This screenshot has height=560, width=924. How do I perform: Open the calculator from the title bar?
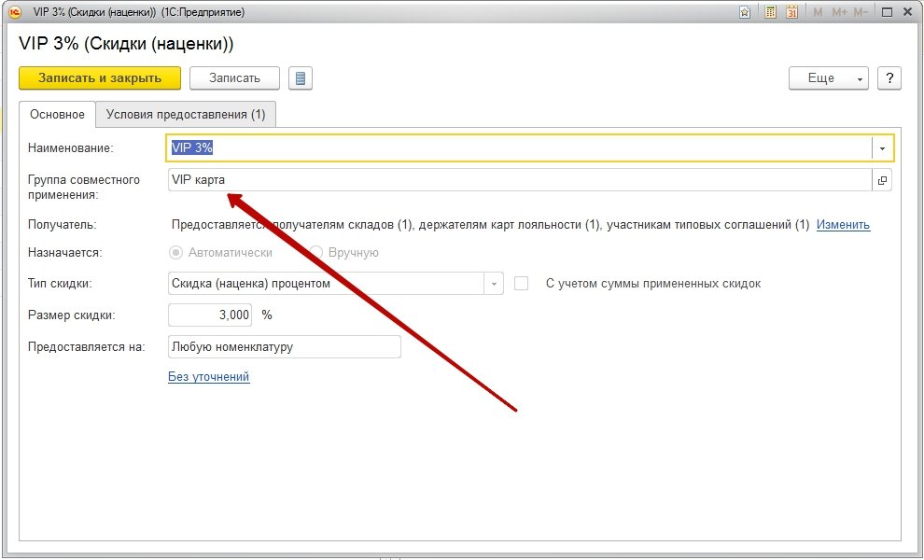[x=770, y=12]
